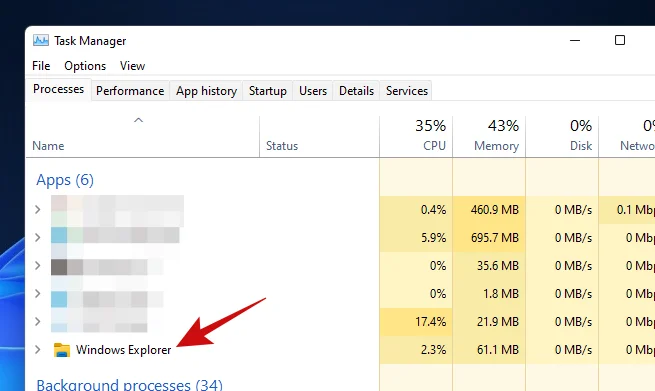Expand the app row using 695.7 MB
The width and height of the screenshot is (655, 391).
38,237
